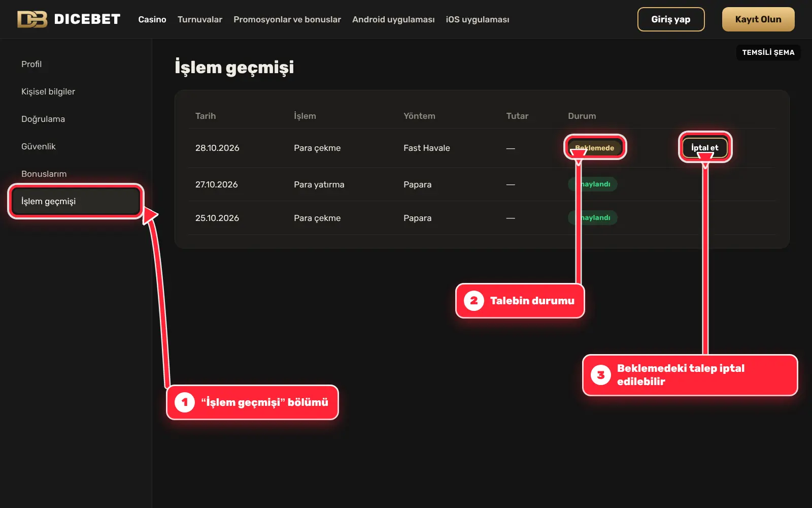Image resolution: width=812 pixels, height=508 pixels.
Task: Click Para çekme in 28.10.2026 row
Action: (x=317, y=148)
